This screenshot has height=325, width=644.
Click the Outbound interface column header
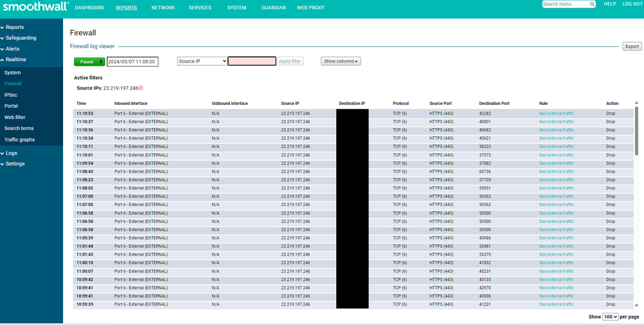tap(230, 104)
